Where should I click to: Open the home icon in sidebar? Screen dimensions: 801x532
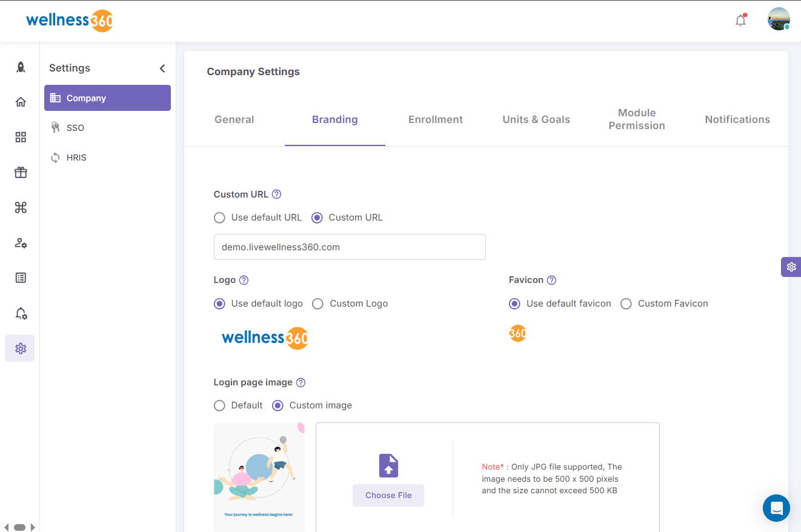coord(21,102)
